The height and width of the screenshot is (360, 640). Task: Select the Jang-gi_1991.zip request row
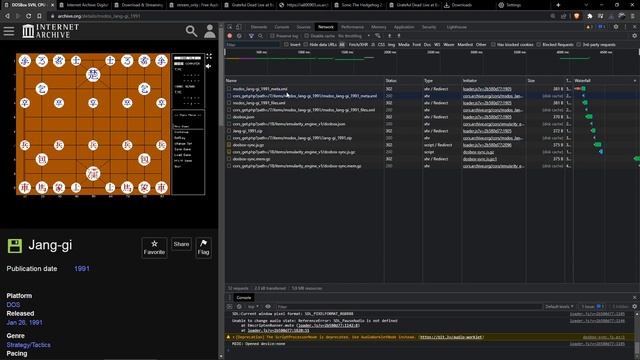pyautogui.click(x=432, y=131)
